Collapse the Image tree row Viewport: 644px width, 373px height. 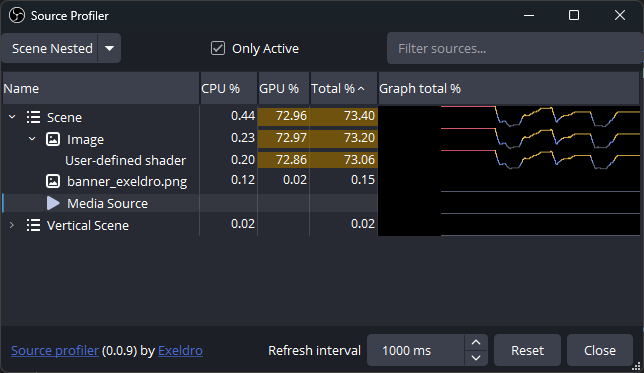32,139
